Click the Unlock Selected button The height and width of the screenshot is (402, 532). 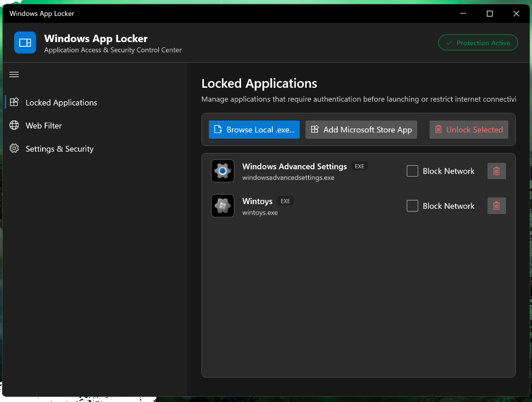pos(469,130)
